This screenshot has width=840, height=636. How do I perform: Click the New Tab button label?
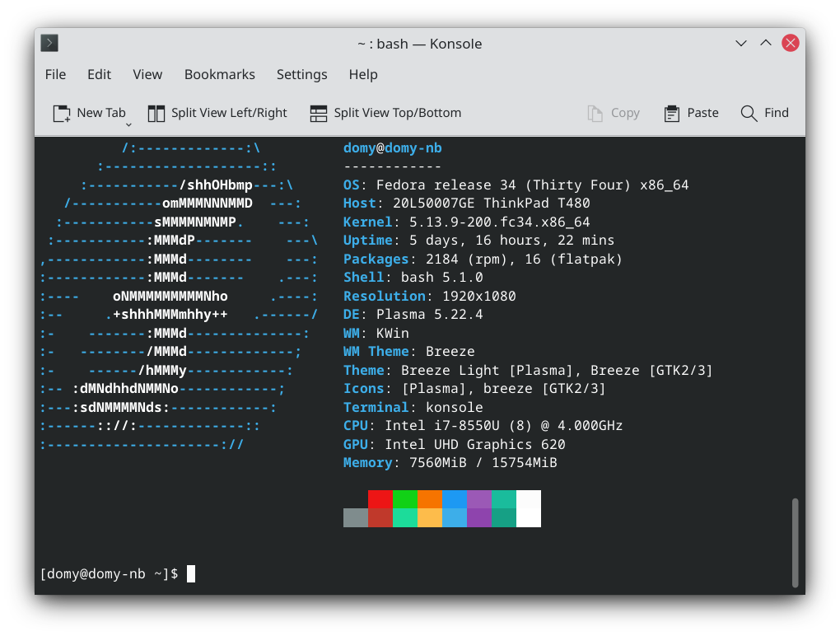[x=101, y=113]
